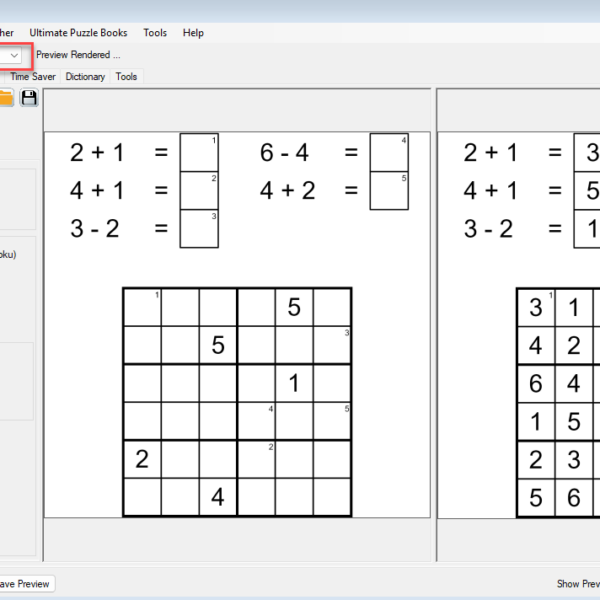Click the sudoku cell containing 4 in puzzle
This screenshot has height=600, width=600.
click(218, 497)
